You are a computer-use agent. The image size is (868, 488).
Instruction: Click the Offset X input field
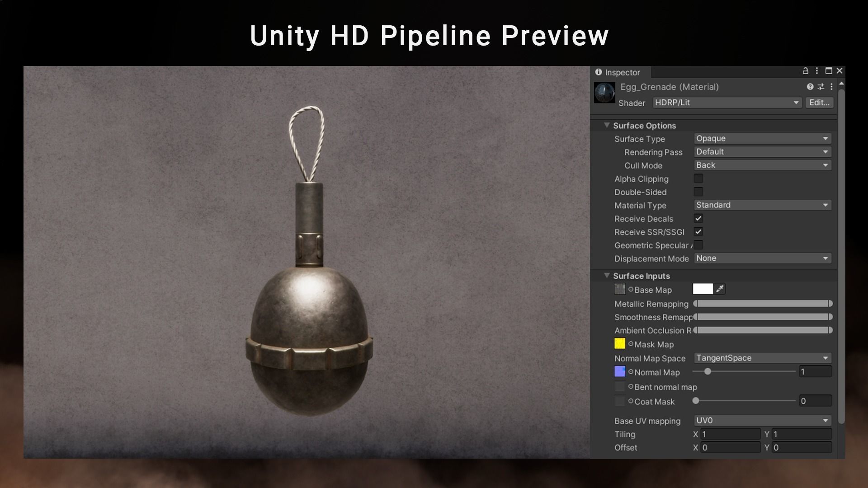[x=730, y=447]
